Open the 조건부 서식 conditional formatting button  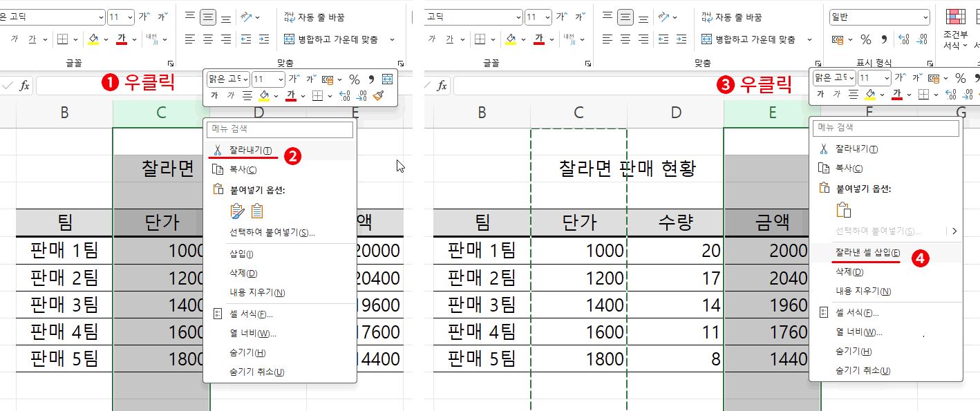point(954,30)
